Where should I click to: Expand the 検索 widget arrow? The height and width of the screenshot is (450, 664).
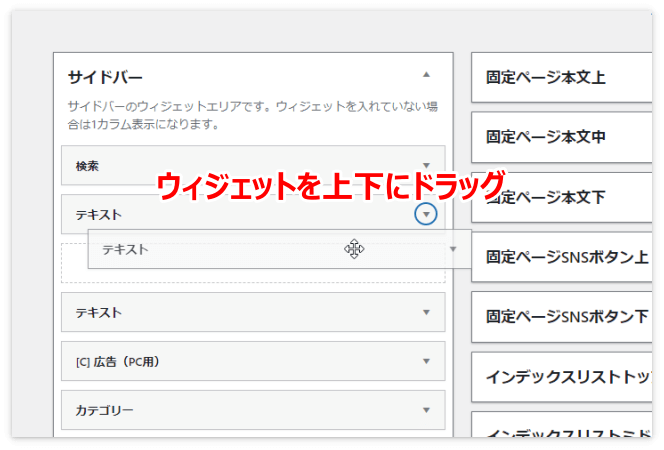pos(426,165)
